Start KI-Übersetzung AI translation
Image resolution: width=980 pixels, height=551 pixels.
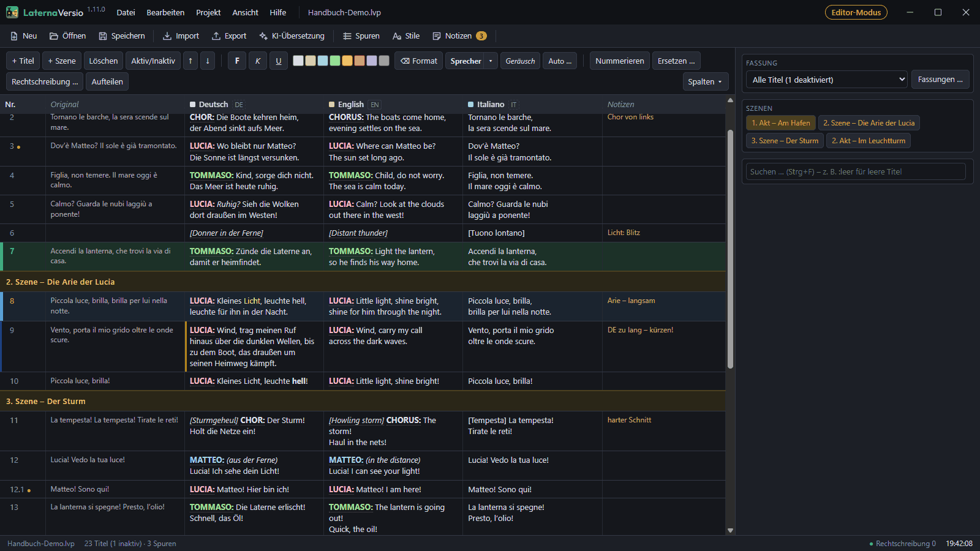(292, 36)
